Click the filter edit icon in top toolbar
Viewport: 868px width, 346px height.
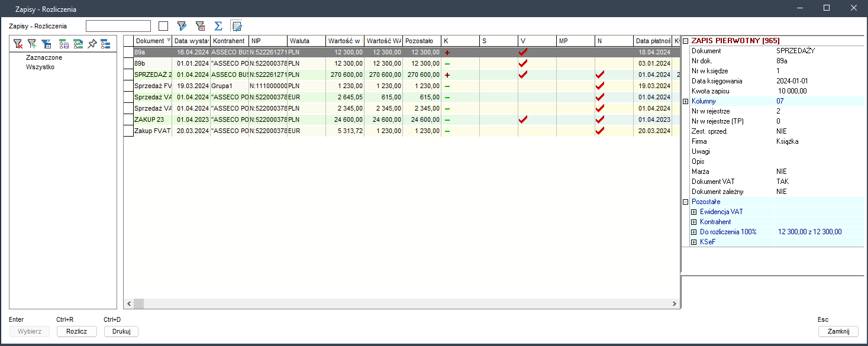tap(182, 26)
